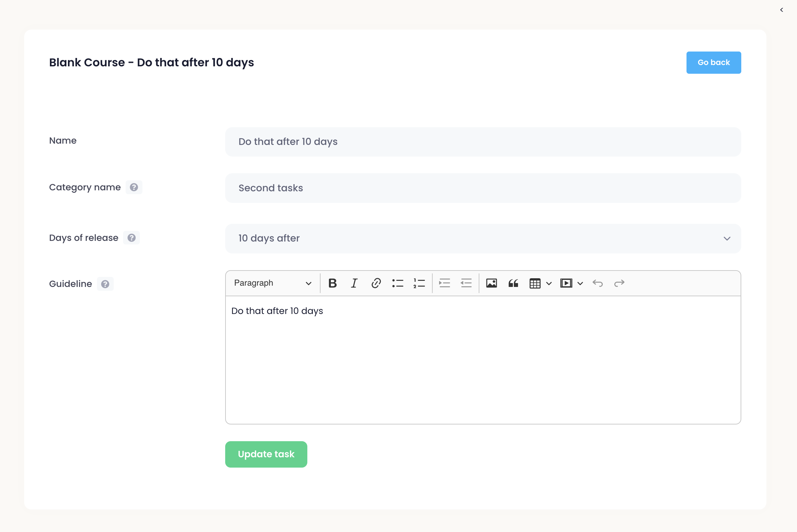
Task: Insert a table in the editor
Action: (535, 283)
